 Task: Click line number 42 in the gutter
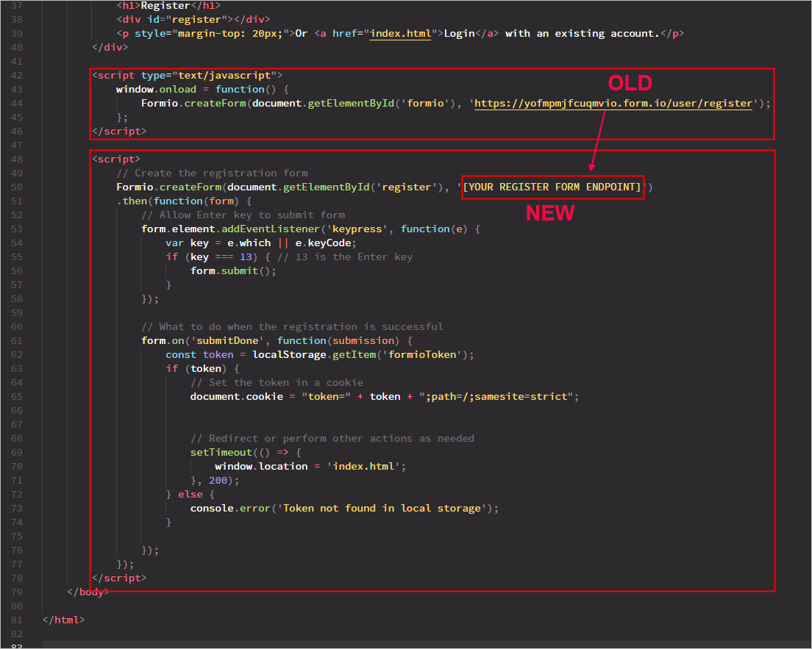(x=16, y=74)
